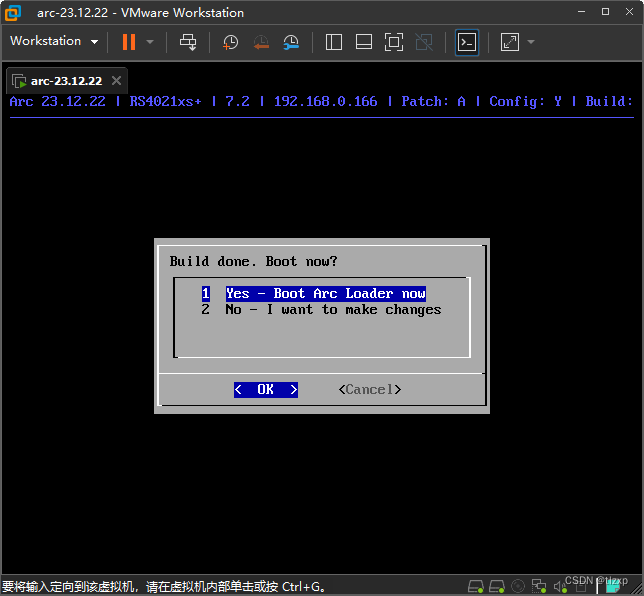
Task: Click the IP address 192.168.0.166 text
Action: point(325,101)
